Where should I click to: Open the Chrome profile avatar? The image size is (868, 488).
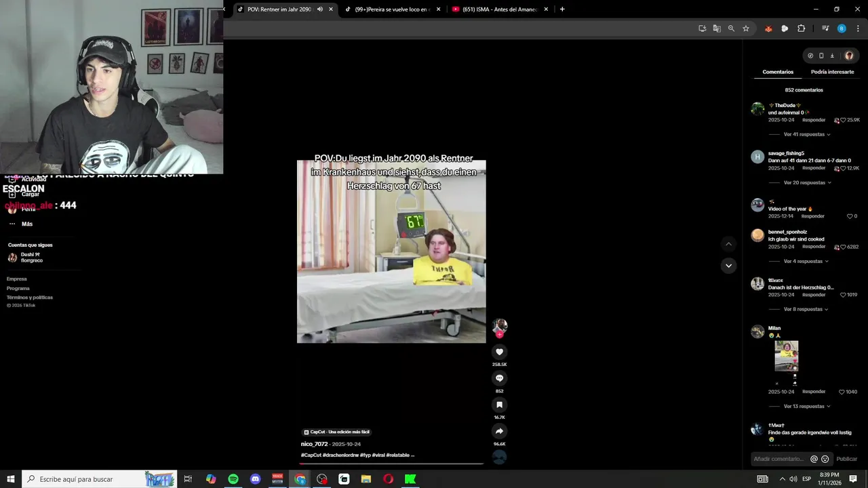coord(842,28)
